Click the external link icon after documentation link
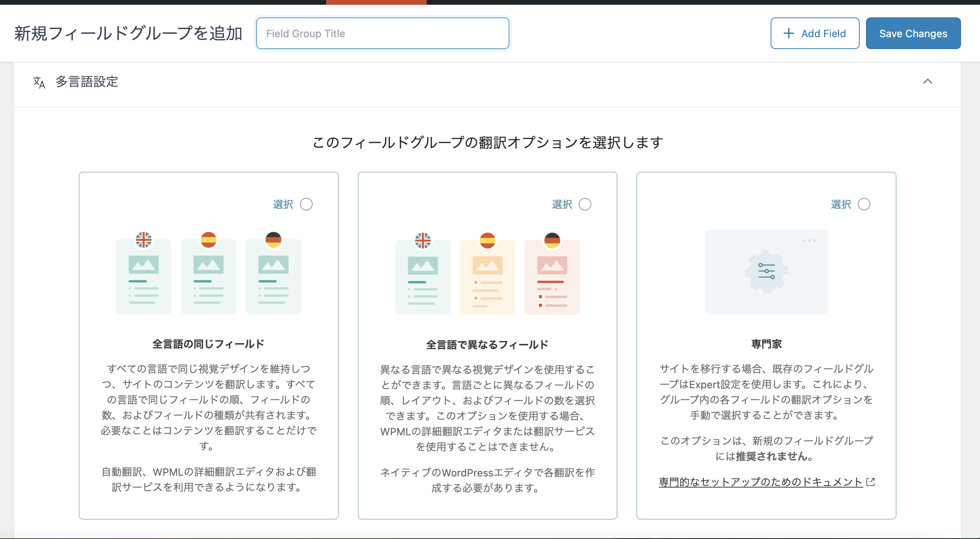Viewport: 980px width, 539px height. coord(870,482)
